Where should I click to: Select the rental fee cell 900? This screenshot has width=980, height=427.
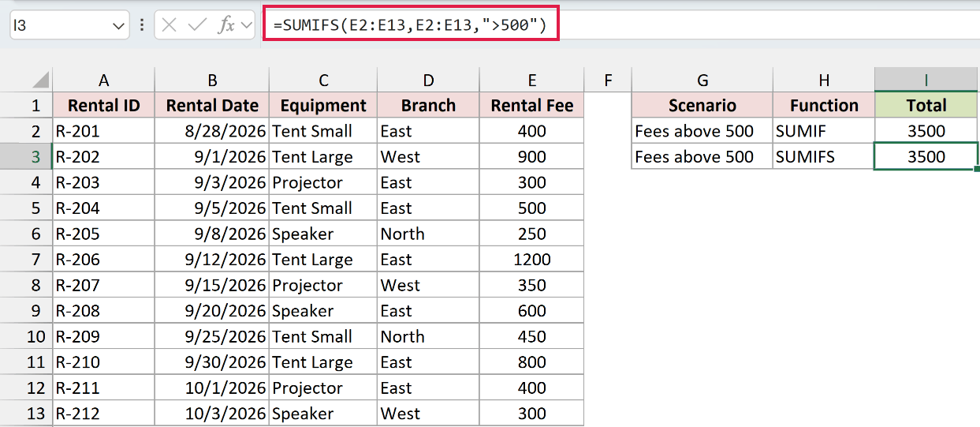pyautogui.click(x=532, y=156)
